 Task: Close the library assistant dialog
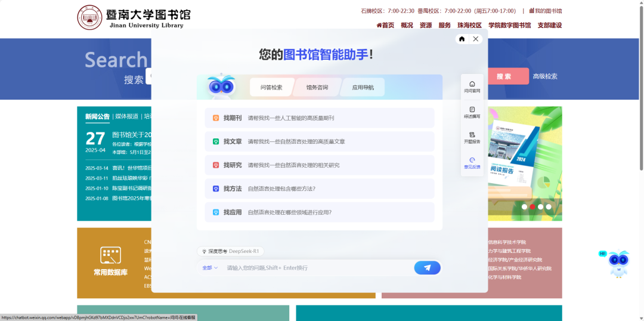click(475, 39)
